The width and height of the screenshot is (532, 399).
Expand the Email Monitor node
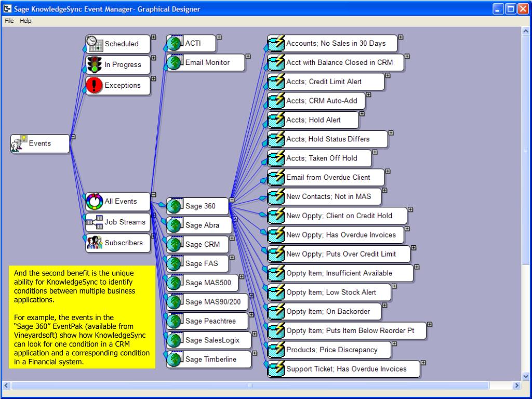tap(248, 56)
